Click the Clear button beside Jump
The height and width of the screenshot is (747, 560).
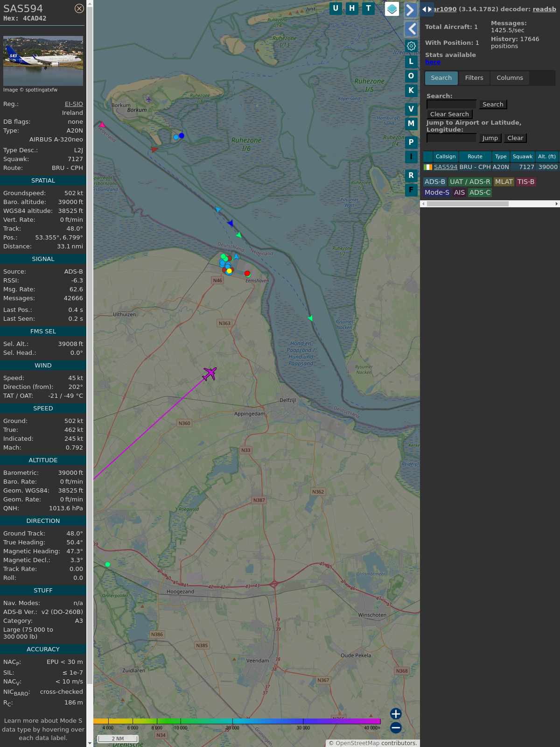click(515, 138)
